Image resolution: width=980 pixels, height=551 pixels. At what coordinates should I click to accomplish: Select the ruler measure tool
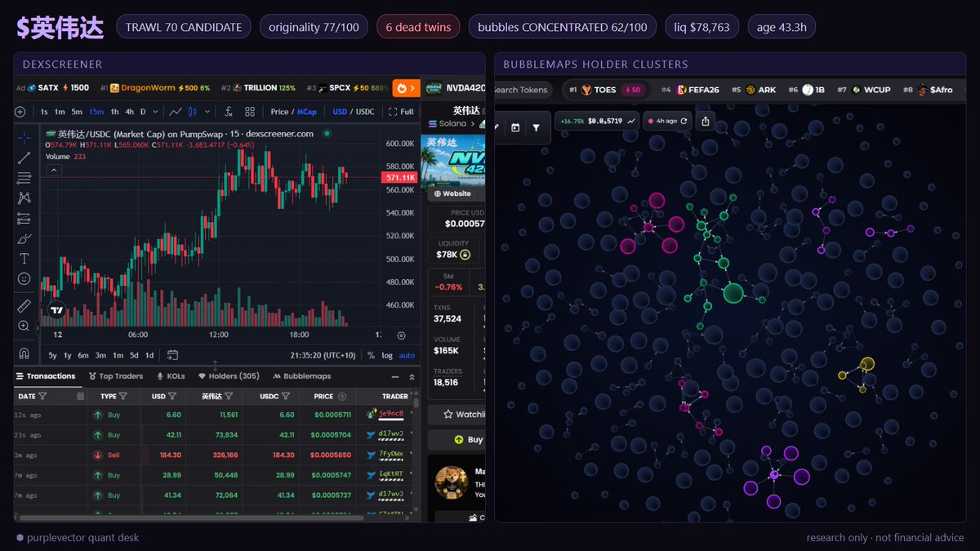tap(24, 305)
